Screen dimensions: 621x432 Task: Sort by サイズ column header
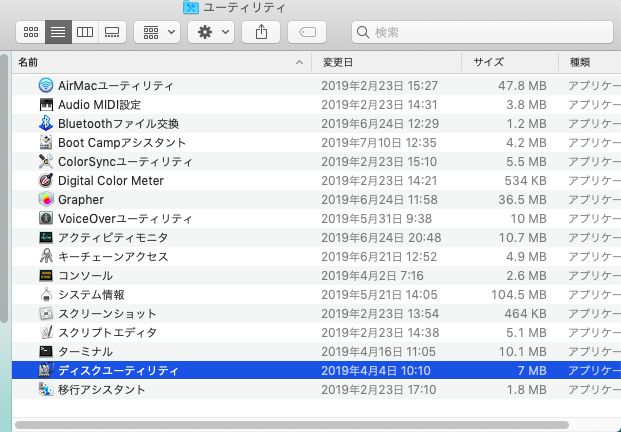(x=505, y=62)
